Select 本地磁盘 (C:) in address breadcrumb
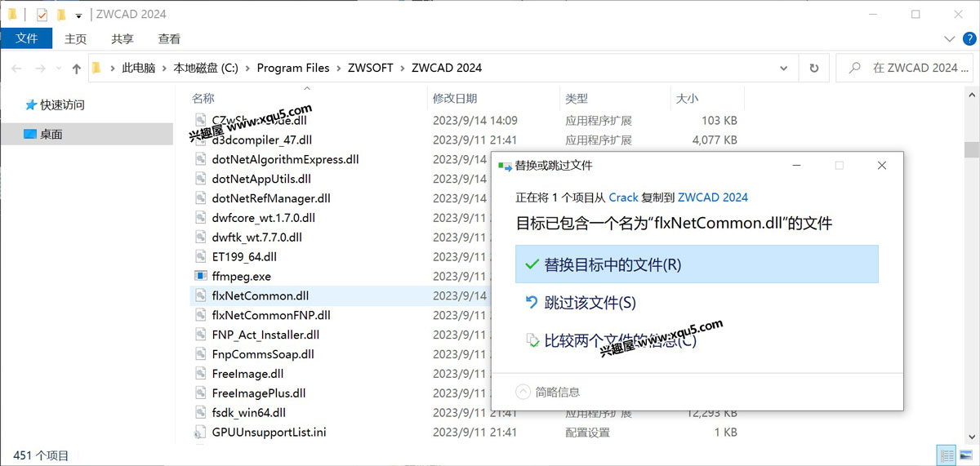Image resolution: width=980 pixels, height=466 pixels. coord(206,69)
